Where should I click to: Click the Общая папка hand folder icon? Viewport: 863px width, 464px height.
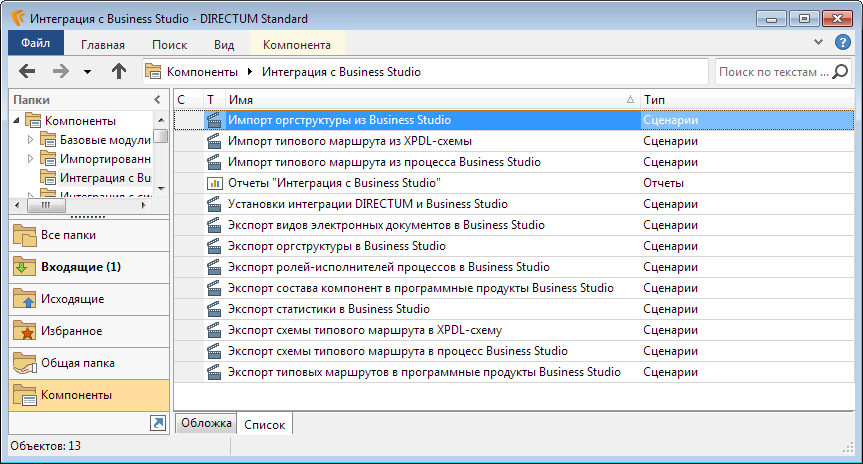pos(25,363)
